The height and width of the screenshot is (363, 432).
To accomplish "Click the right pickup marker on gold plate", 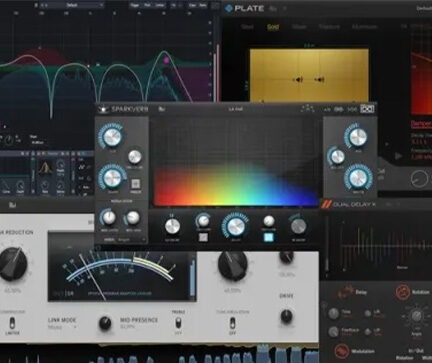I will pyautogui.click(x=319, y=80).
